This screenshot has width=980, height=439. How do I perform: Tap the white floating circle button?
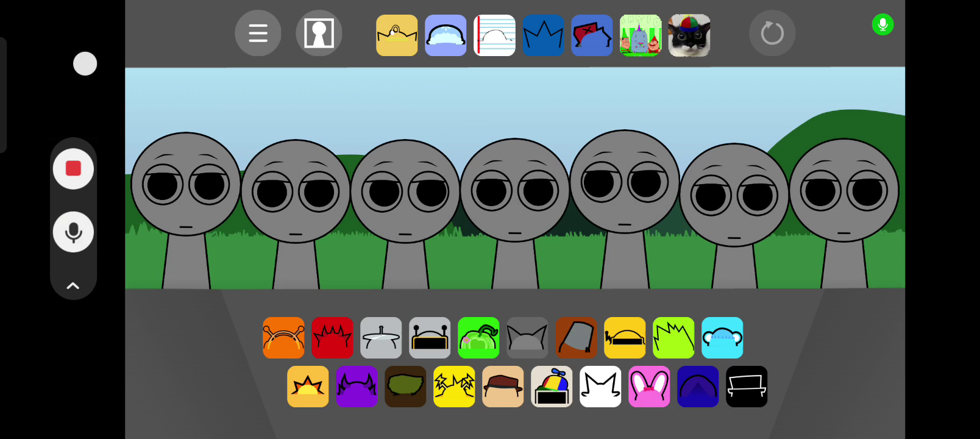click(85, 63)
